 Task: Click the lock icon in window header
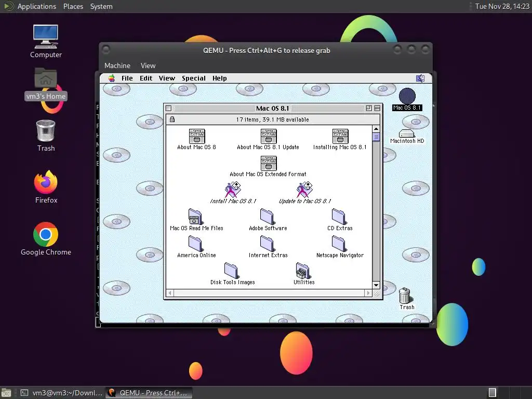[172, 119]
